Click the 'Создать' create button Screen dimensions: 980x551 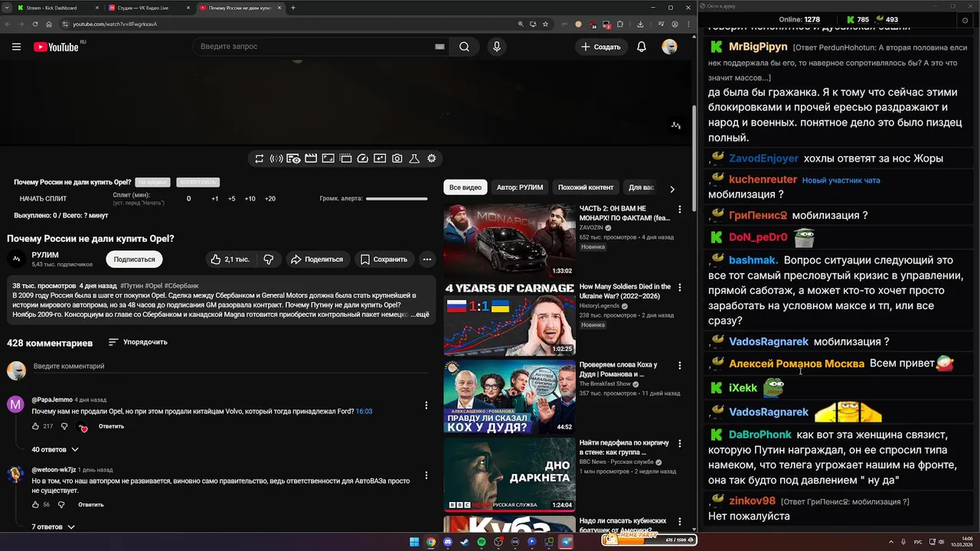[x=600, y=47]
